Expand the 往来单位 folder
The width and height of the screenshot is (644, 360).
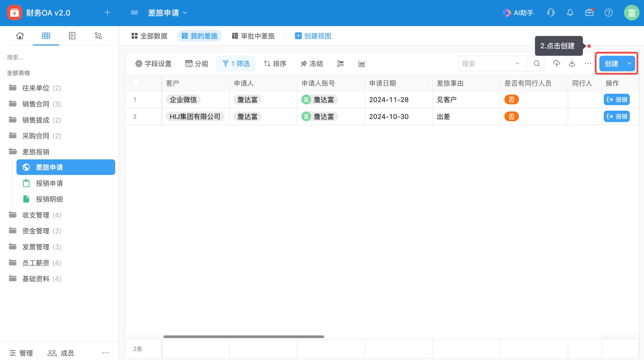[35, 88]
